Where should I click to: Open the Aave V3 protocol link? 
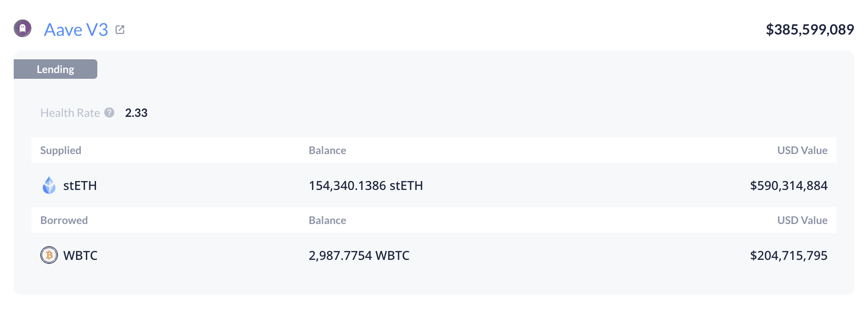(76, 30)
